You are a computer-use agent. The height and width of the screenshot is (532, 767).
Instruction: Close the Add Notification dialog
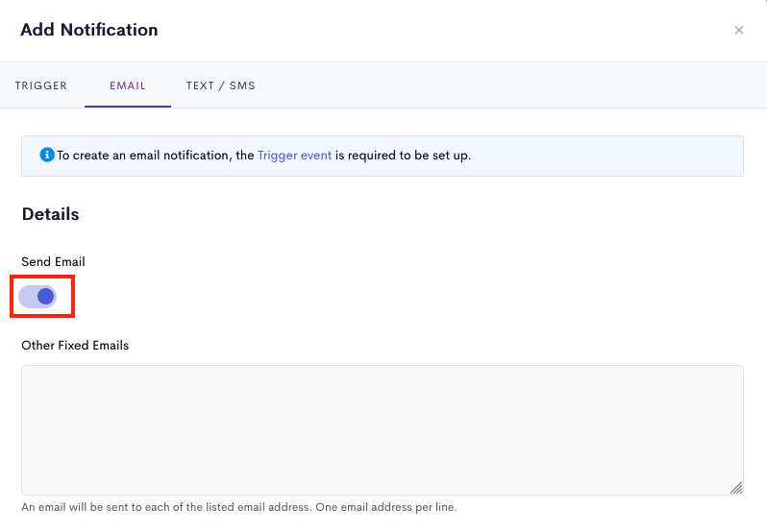[x=738, y=31]
